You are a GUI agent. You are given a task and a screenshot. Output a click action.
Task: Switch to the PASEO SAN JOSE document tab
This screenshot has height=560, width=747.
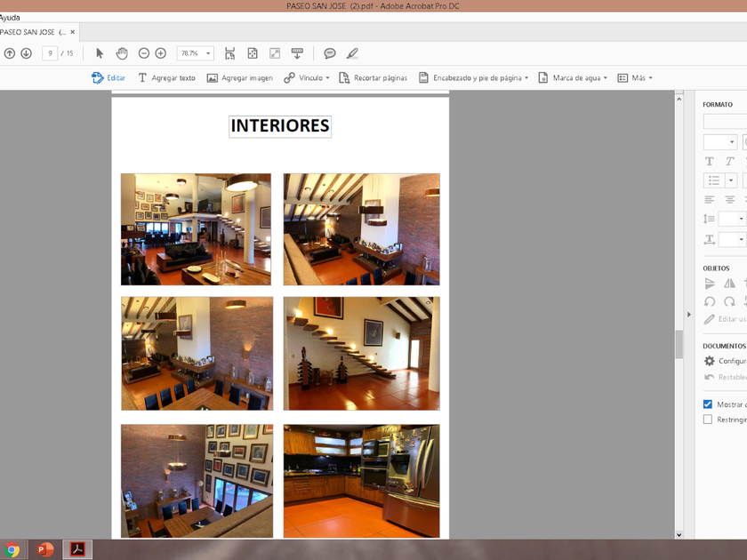coord(32,32)
